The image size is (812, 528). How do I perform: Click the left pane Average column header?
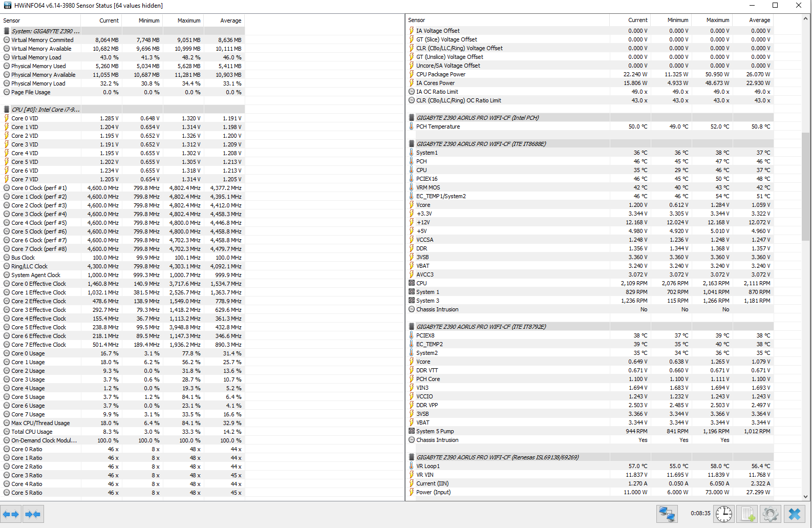coord(224,20)
